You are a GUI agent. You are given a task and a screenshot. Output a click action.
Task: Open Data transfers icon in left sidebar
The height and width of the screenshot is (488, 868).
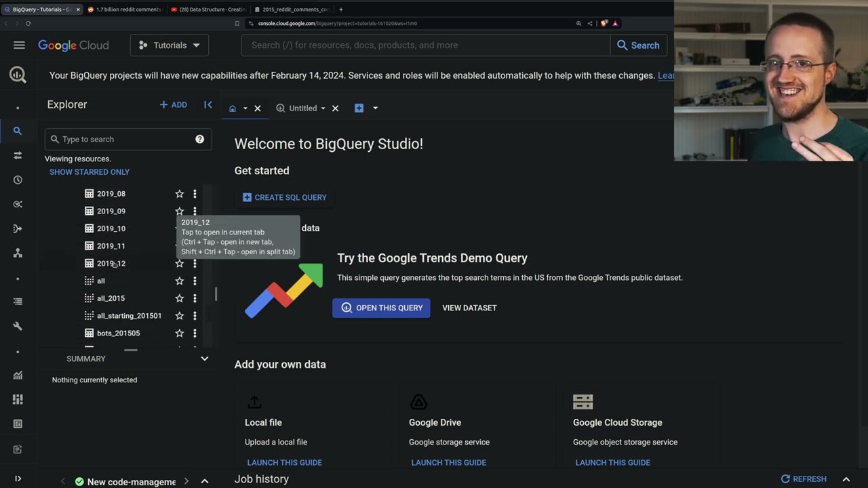pyautogui.click(x=18, y=155)
